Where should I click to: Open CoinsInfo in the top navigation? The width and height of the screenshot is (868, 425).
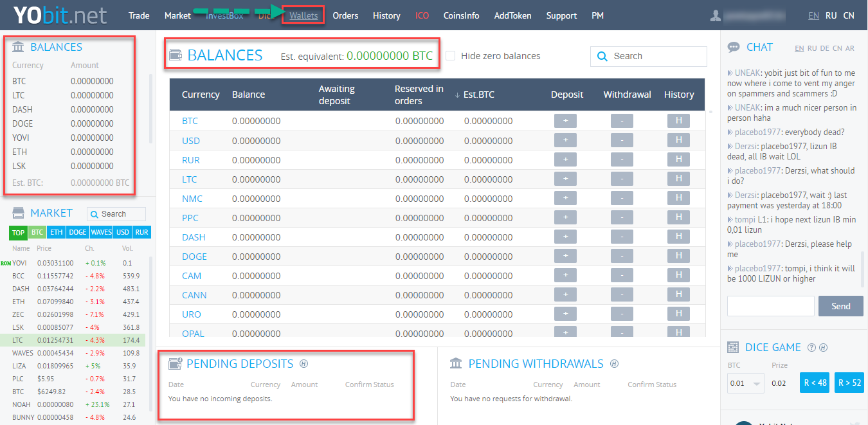462,15
